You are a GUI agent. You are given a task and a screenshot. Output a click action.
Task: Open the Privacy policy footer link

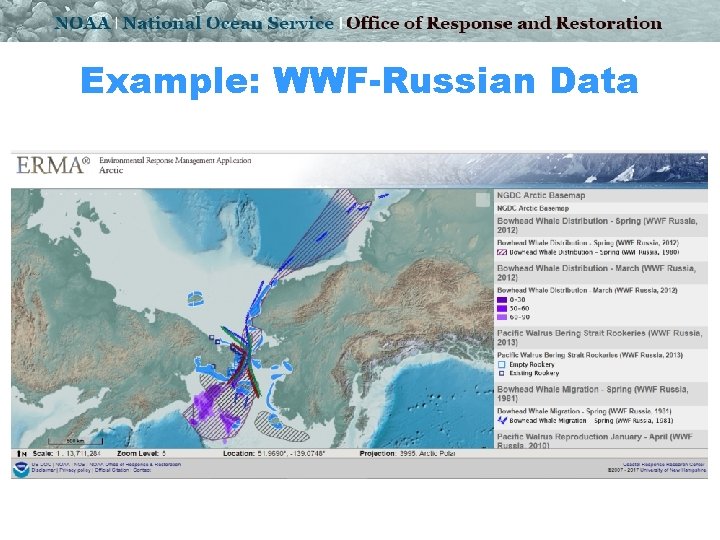[75, 470]
